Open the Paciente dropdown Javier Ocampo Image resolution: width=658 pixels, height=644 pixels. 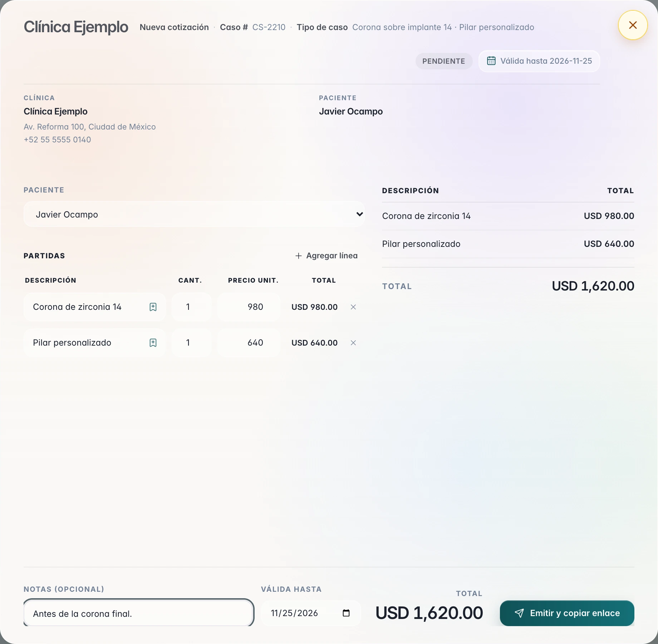pyautogui.click(x=194, y=214)
